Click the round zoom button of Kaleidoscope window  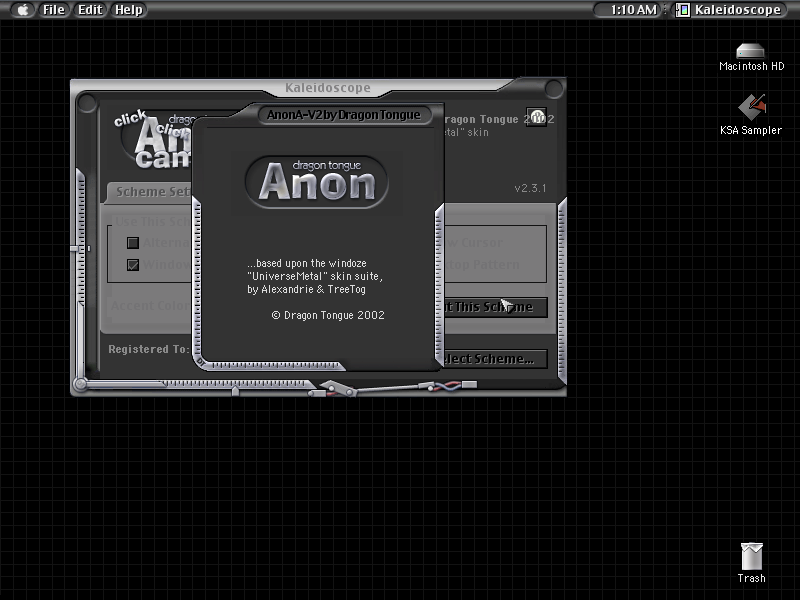[x=554, y=89]
